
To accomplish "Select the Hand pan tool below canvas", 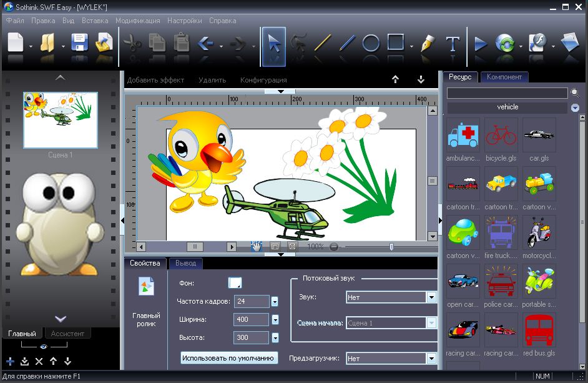I will [256, 246].
